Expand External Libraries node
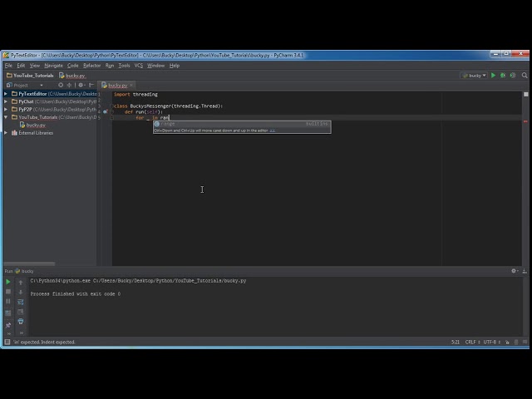 6,133
